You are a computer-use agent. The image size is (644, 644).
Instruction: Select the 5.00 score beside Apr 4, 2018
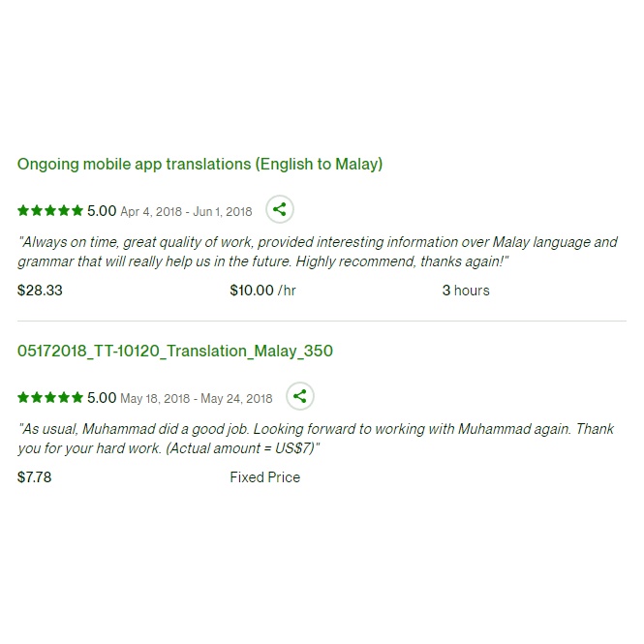coord(102,211)
